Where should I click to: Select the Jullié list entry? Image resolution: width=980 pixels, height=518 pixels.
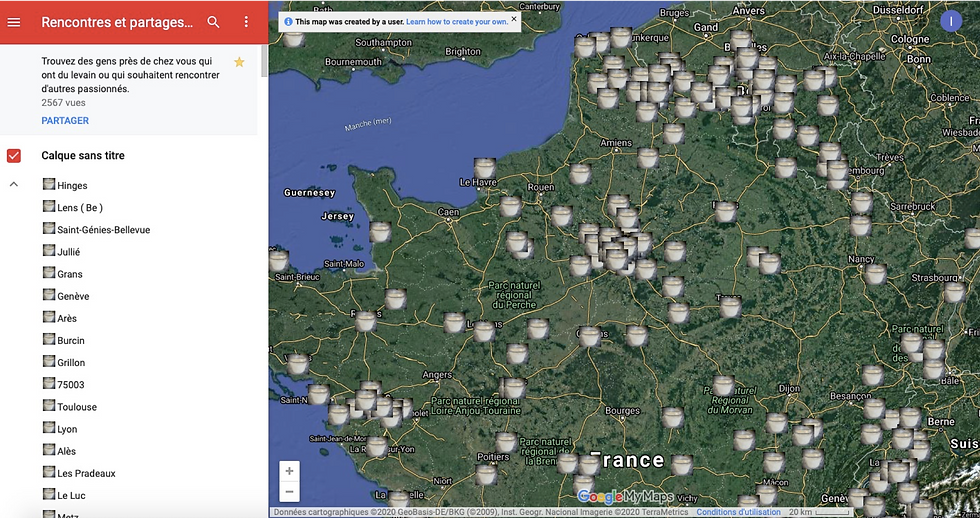click(69, 252)
